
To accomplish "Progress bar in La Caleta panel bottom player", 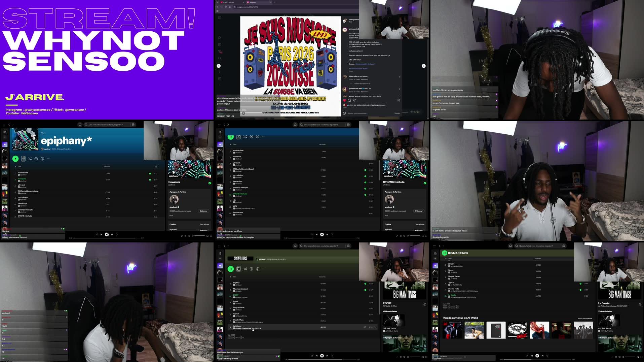I will pos(537,359).
